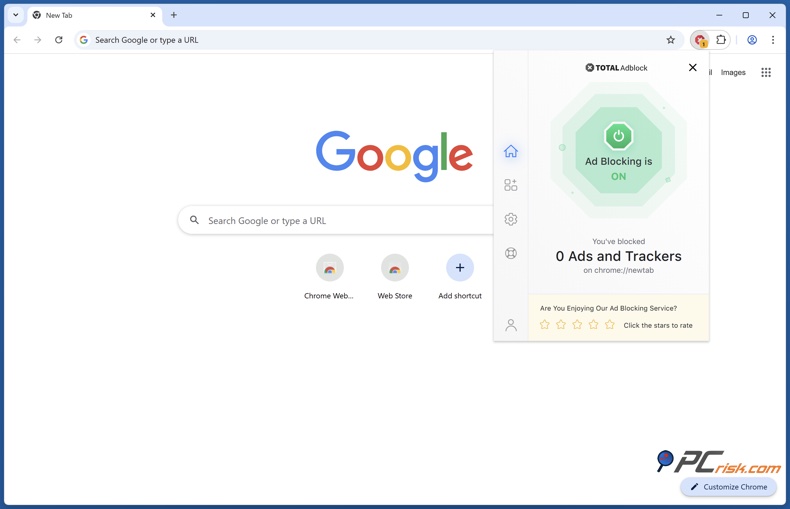This screenshot has height=509, width=790.
Task: Open the Adblock account profile icon
Action: click(511, 325)
